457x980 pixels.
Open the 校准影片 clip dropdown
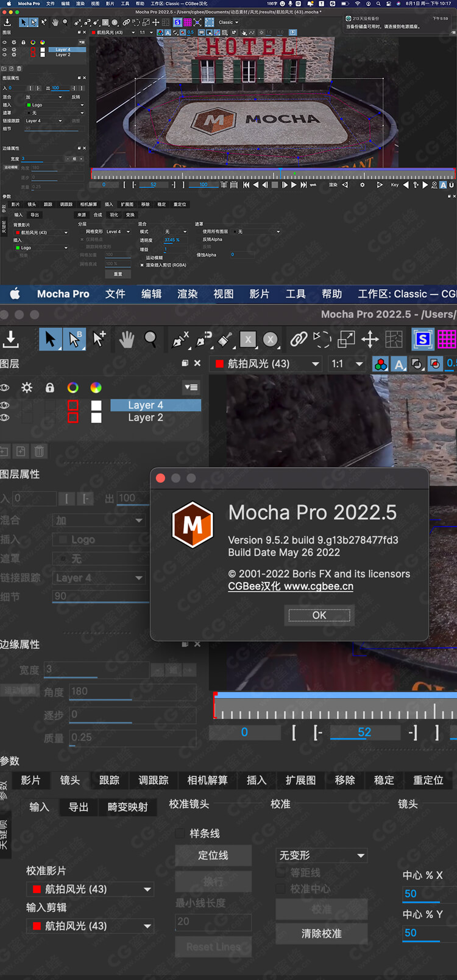tap(90, 889)
